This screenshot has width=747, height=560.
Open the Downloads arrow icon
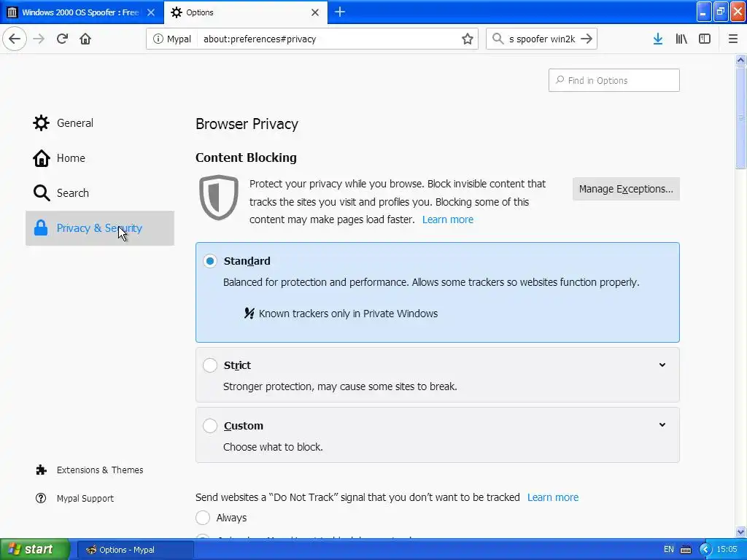tap(657, 39)
